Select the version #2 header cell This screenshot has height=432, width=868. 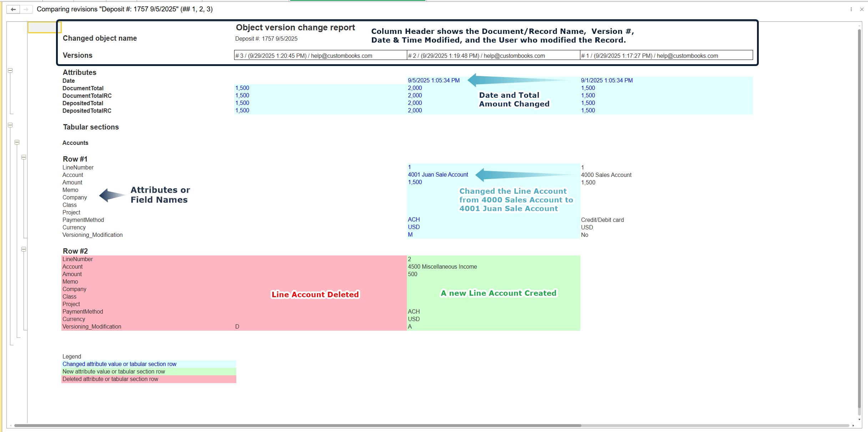coord(493,56)
